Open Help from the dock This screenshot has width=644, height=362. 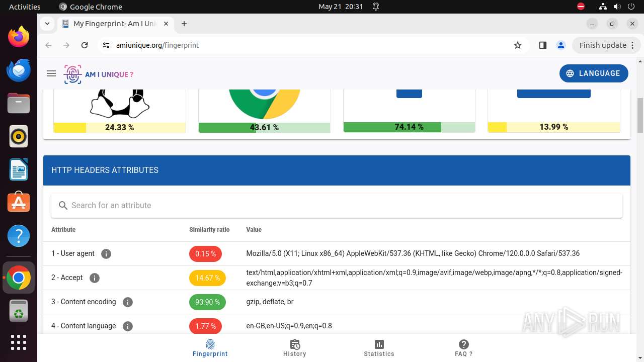[x=19, y=236]
